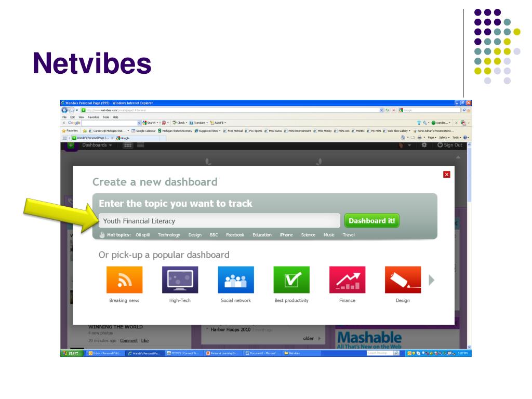
Task: Click Sign Out in Netvibes
Action: (449, 145)
